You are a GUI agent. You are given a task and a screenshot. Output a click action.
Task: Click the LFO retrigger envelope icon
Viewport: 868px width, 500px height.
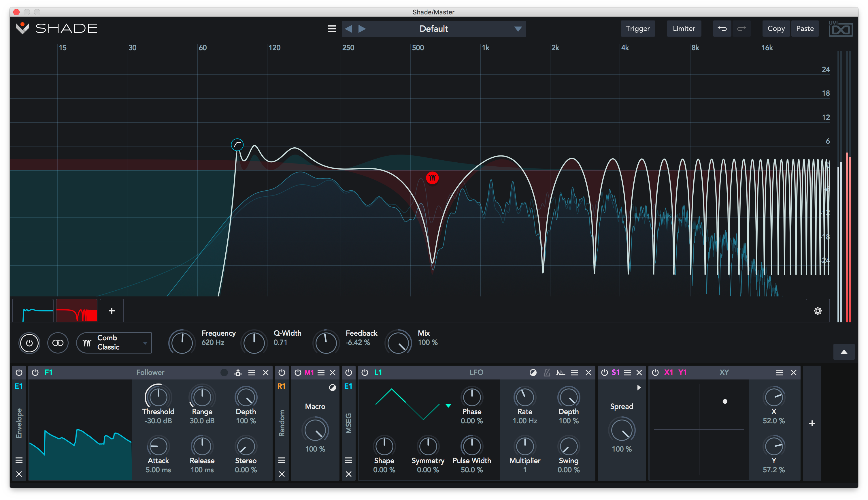pos(561,373)
